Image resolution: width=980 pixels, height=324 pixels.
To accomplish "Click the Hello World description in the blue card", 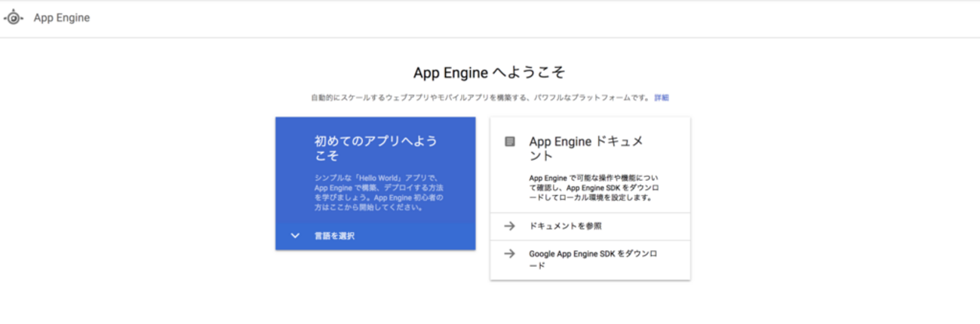I will [378, 192].
